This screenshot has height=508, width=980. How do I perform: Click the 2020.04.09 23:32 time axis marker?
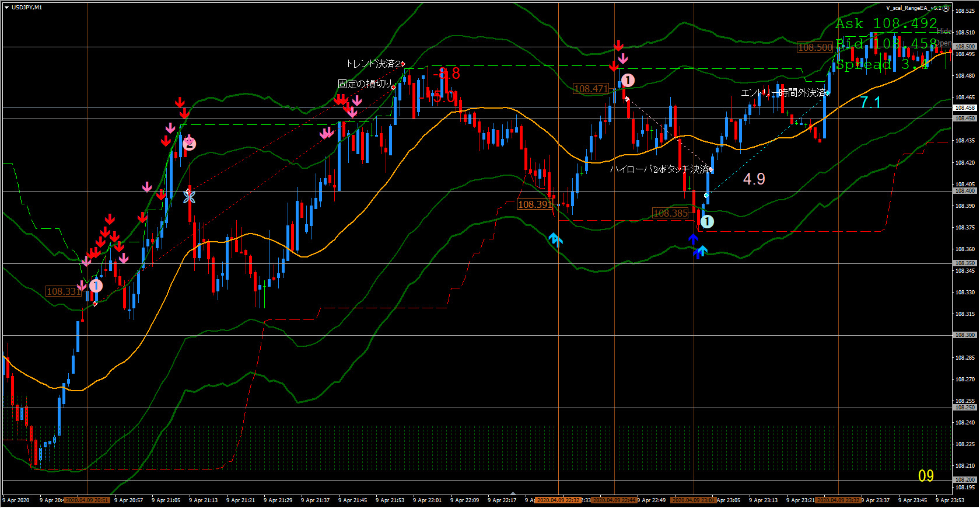click(839, 500)
